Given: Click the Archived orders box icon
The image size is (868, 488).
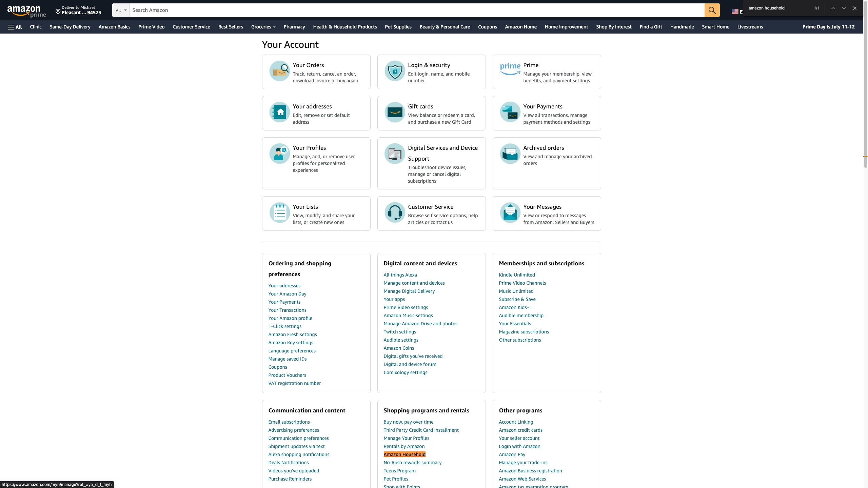Looking at the screenshot, I should pyautogui.click(x=510, y=154).
